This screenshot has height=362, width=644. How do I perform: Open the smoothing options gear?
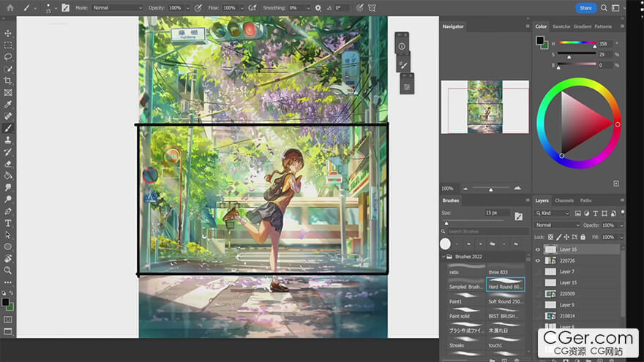(318, 8)
